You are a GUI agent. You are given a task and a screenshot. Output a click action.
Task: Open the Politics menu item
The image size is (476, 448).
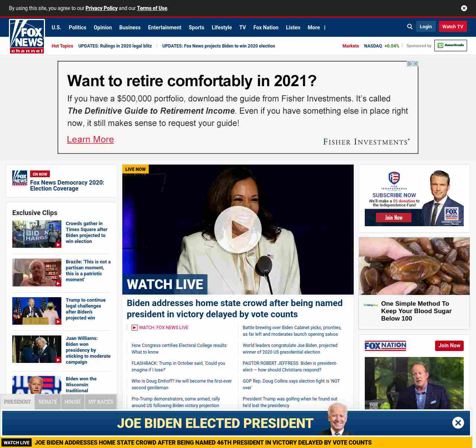pos(77,27)
